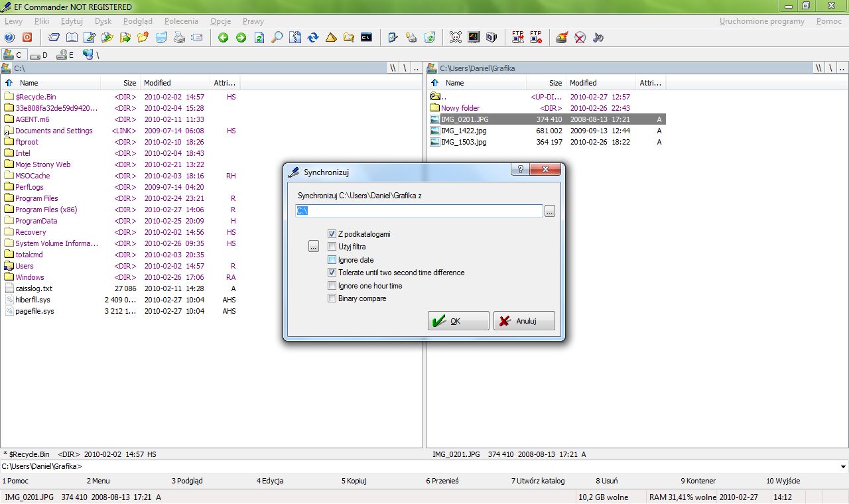Go back with the green left arrow

point(224,38)
